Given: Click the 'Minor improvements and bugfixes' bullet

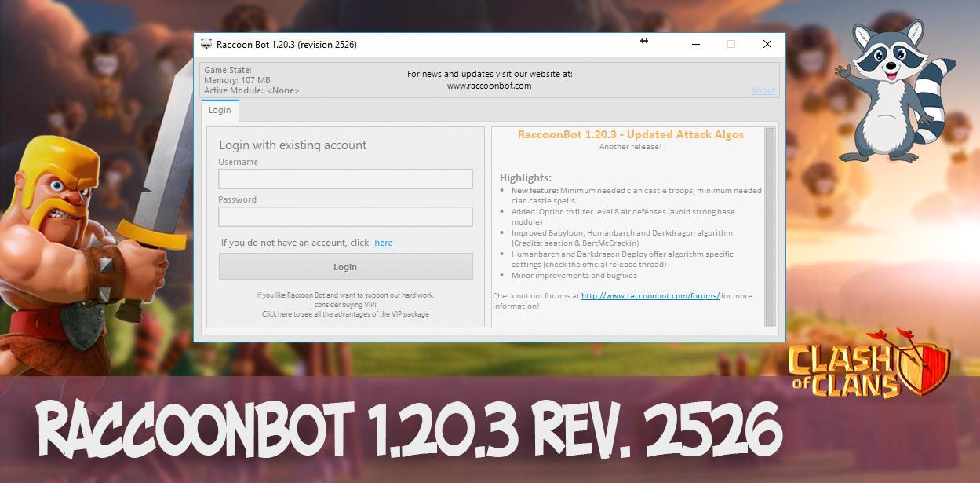Looking at the screenshot, I should tap(574, 276).
